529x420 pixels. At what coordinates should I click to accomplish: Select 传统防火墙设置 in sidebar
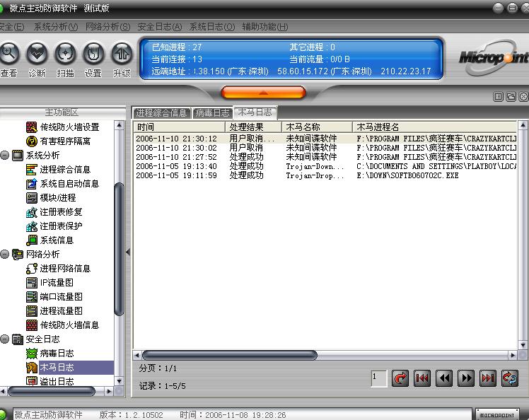63,127
